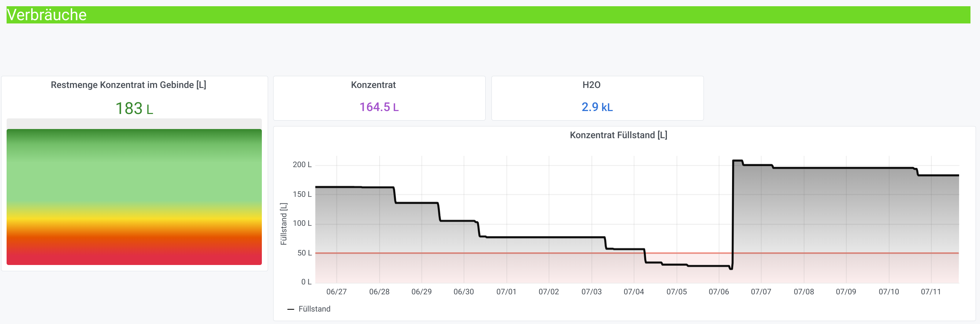
Task: Click the 183 L gauge value
Action: pos(134,108)
